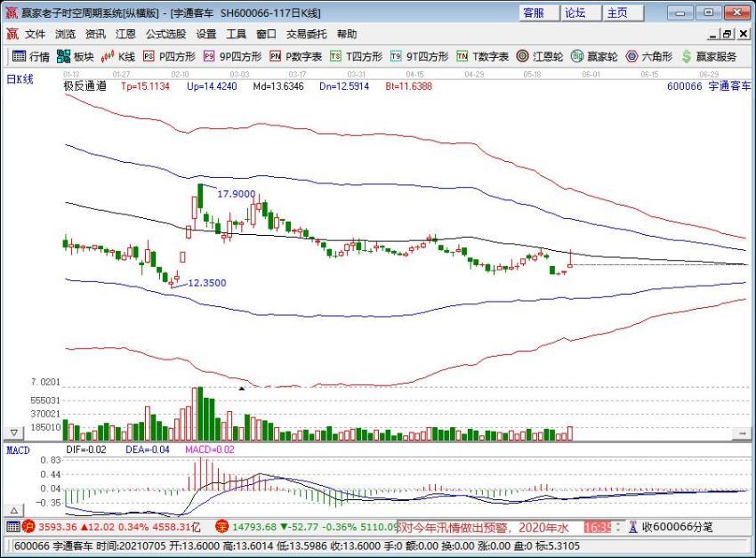Click the grid icon at status bar left
This screenshot has width=756, height=558.
coord(13,527)
